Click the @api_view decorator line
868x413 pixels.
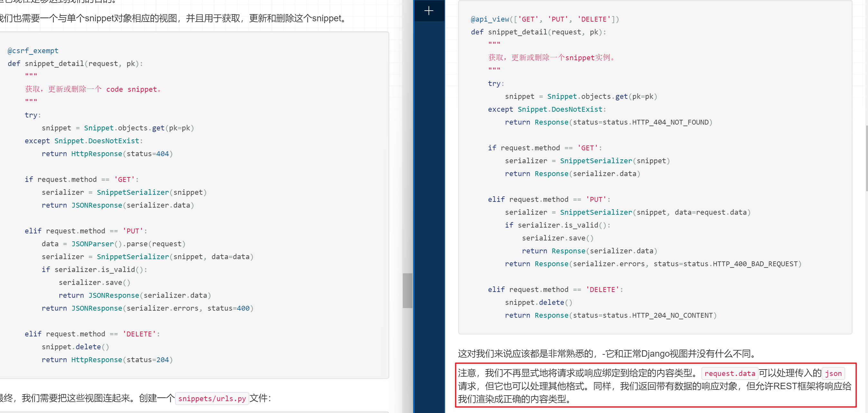[x=545, y=19]
